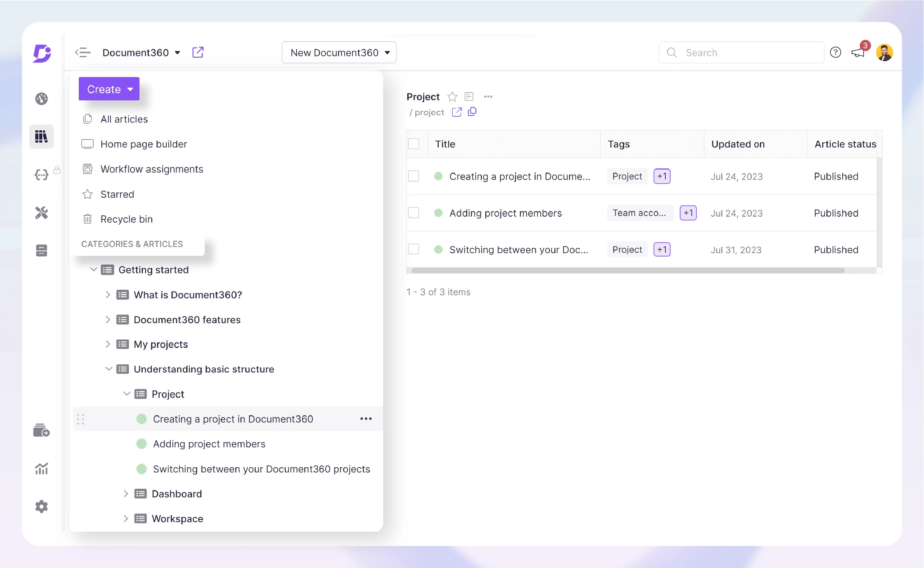Open announcements megaphone icon with badge
This screenshot has height=568, width=924.
click(859, 52)
